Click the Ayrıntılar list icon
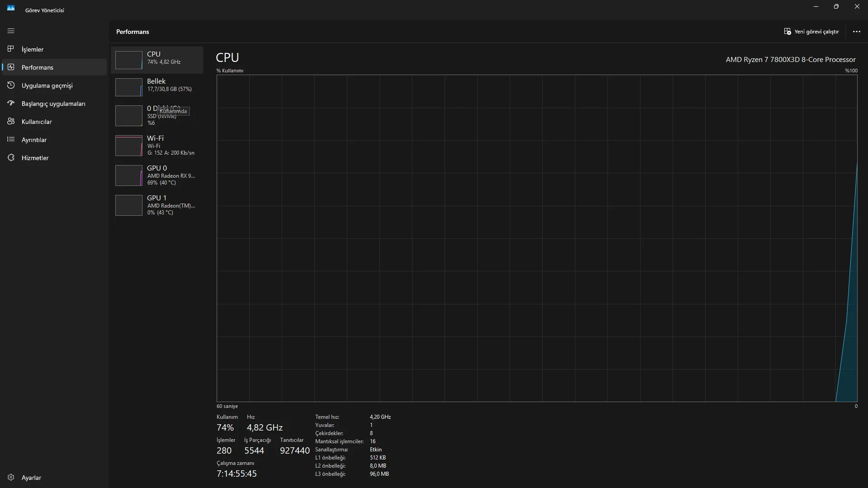Viewport: 868px width, 488px height. pos(11,139)
